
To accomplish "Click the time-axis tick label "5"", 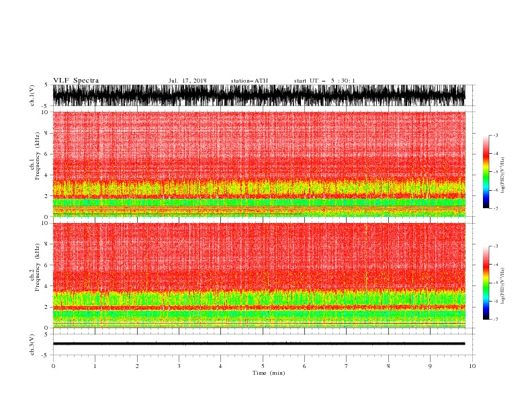I will coord(263,366).
